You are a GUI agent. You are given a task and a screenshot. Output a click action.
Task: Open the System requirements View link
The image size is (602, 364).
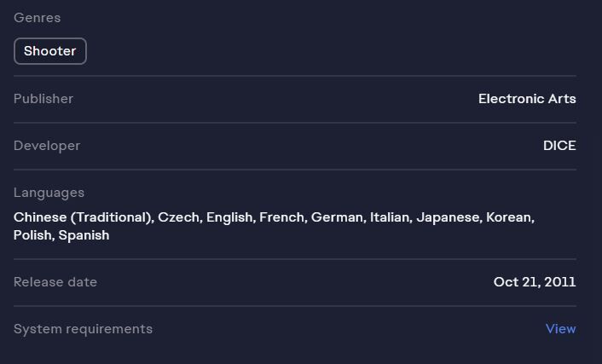(560, 329)
